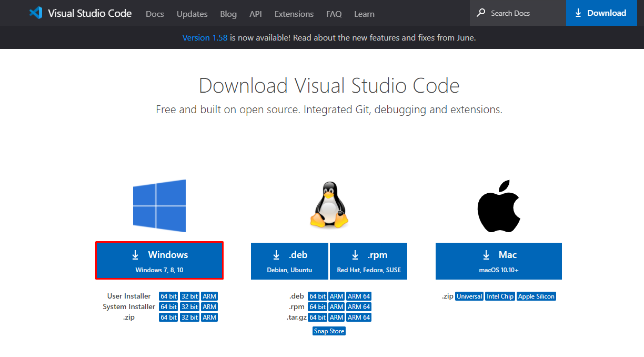Select Linux .deb ARM 64 link
The height and width of the screenshot is (357, 644).
click(359, 296)
